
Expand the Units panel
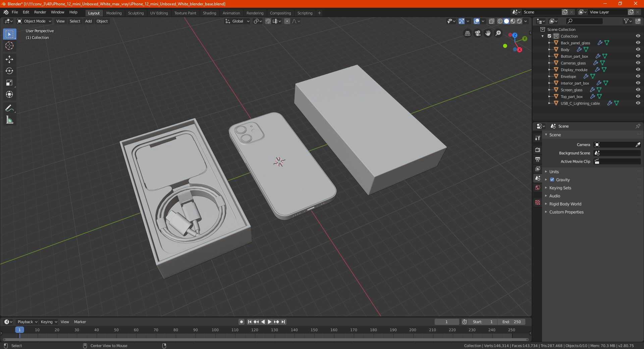554,172
